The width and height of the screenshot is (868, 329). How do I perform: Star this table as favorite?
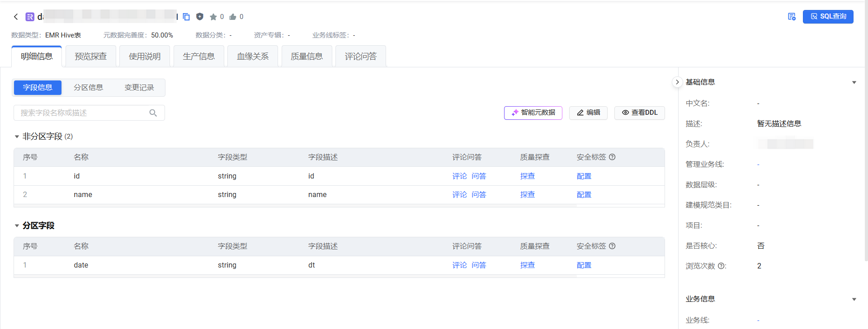(213, 17)
